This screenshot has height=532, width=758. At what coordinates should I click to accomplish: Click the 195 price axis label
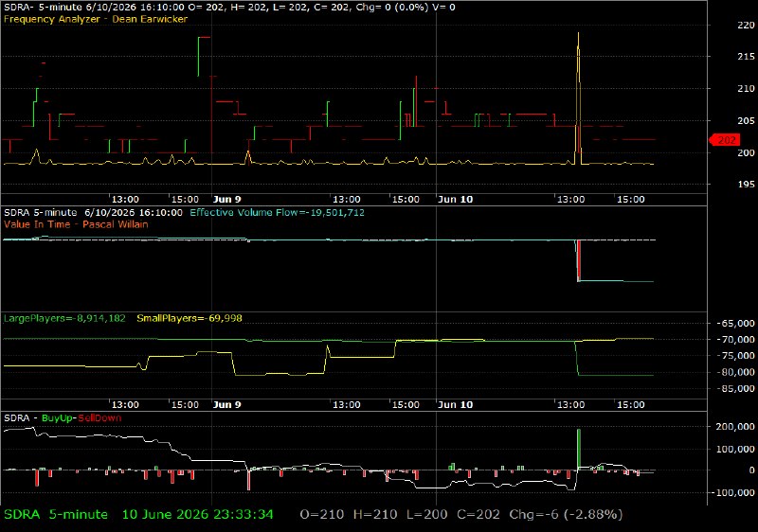click(x=746, y=185)
